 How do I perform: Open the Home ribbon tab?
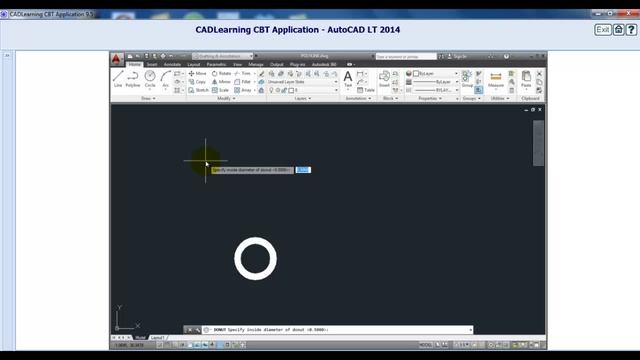[x=134, y=64]
